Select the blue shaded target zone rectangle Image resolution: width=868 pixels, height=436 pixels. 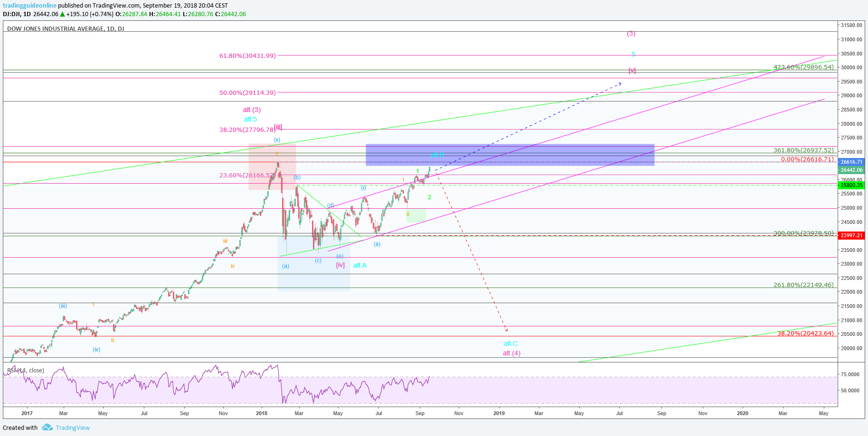click(x=510, y=155)
